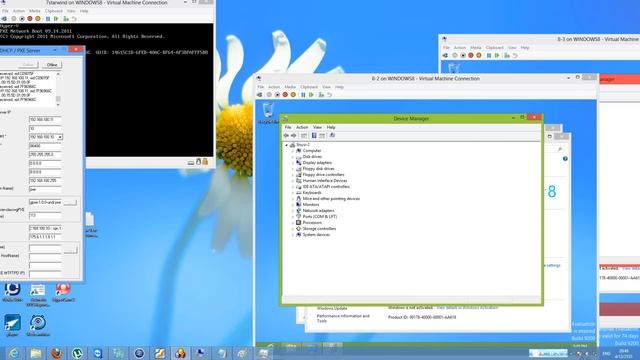The height and width of the screenshot is (360, 640).
Task: Select Keyboards in Device Manager tree
Action: pyautogui.click(x=312, y=193)
